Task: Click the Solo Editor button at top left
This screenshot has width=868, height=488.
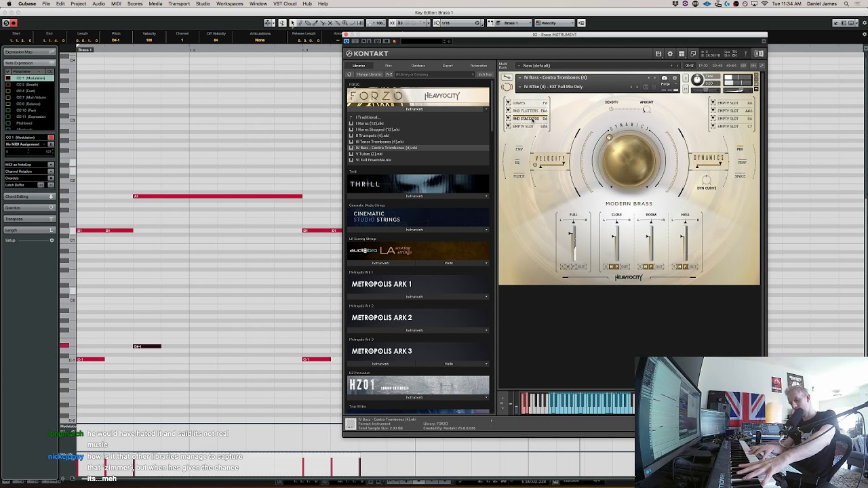Action: 5,23
